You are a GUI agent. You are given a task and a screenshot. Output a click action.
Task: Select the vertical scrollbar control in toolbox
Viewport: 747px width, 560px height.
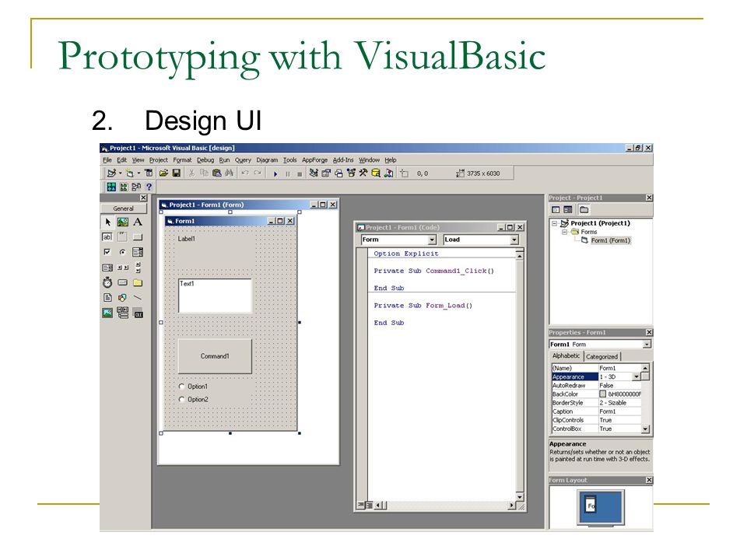[138, 267]
